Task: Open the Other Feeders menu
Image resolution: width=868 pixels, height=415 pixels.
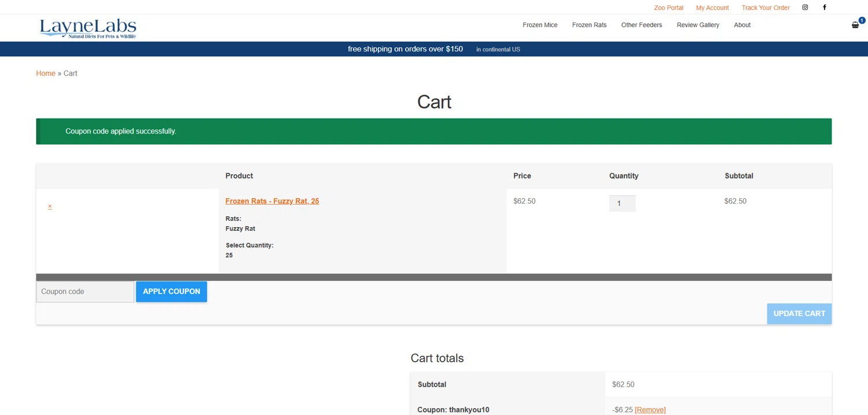Action: pyautogui.click(x=642, y=25)
